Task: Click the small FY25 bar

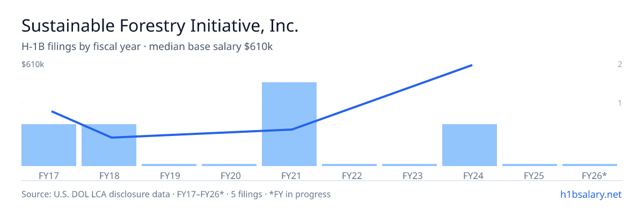Action: click(530, 165)
